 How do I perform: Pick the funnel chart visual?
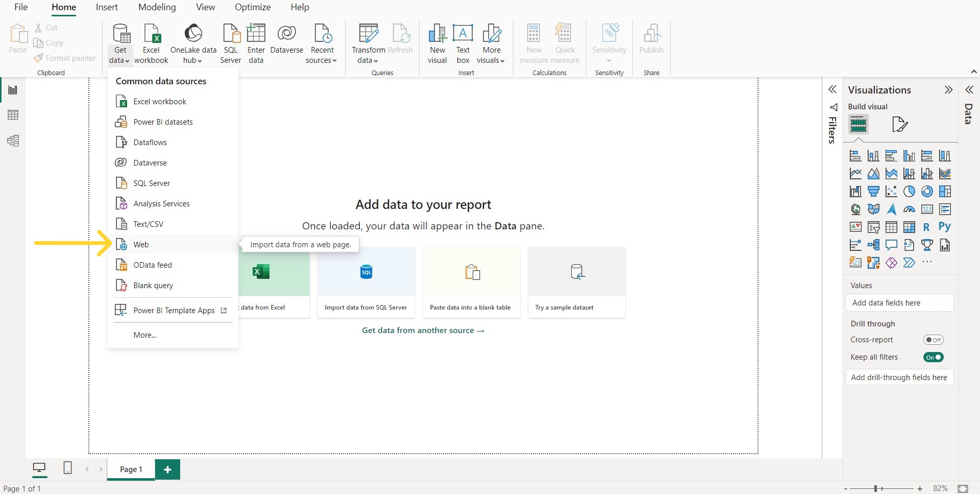(x=873, y=192)
